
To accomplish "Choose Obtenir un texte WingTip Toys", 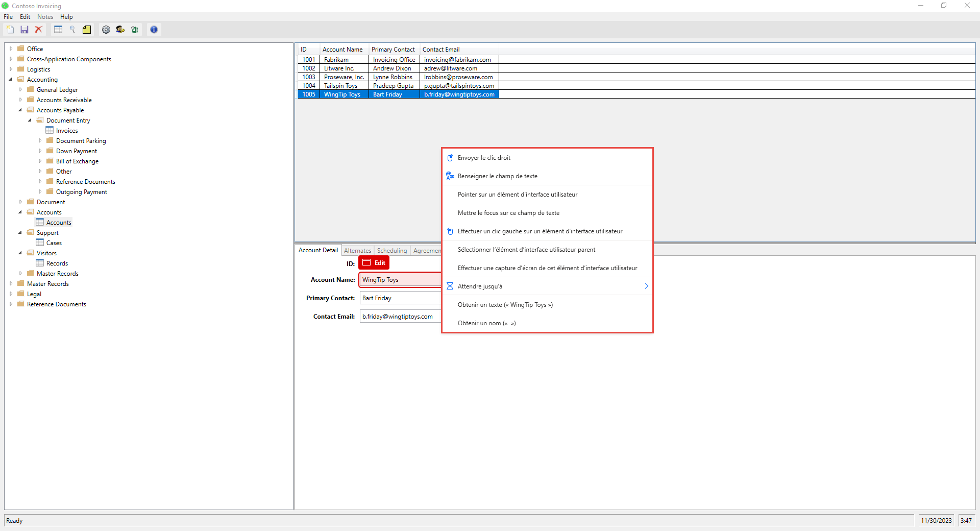I will pos(547,305).
